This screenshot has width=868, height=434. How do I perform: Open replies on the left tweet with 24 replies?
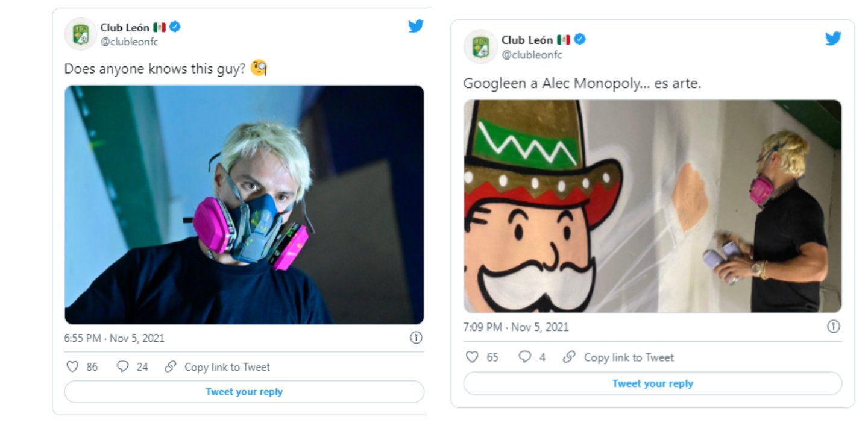(123, 366)
